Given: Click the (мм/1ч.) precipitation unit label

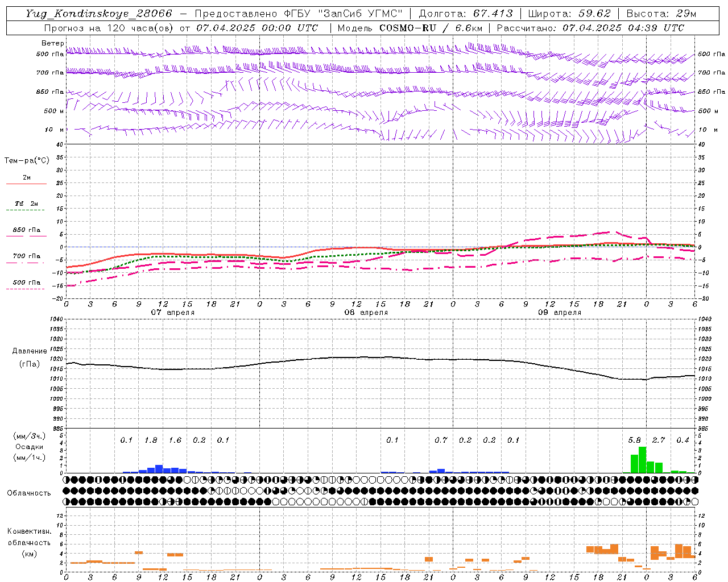Looking at the screenshot, I should [30, 458].
